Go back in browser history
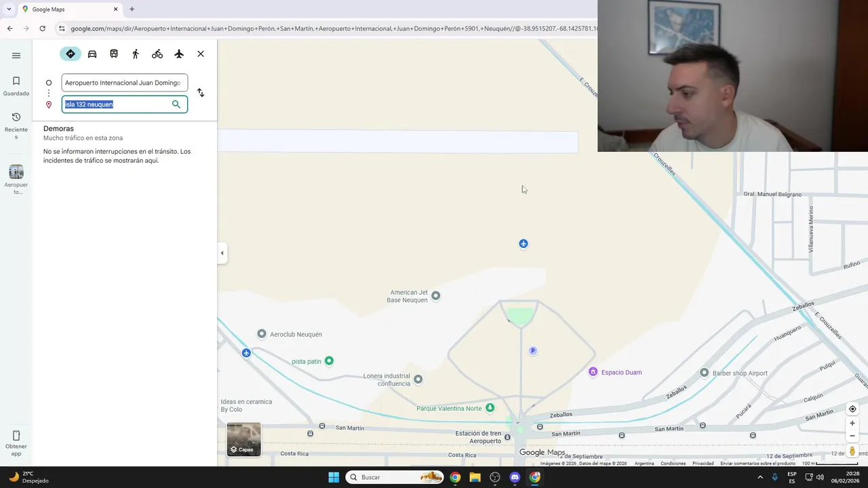 (x=9, y=28)
